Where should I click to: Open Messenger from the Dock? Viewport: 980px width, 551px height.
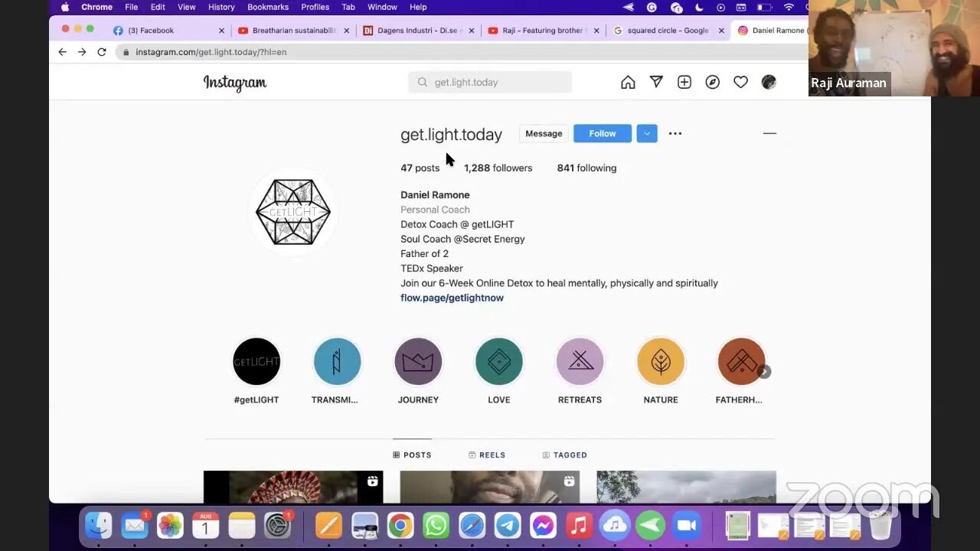click(543, 526)
